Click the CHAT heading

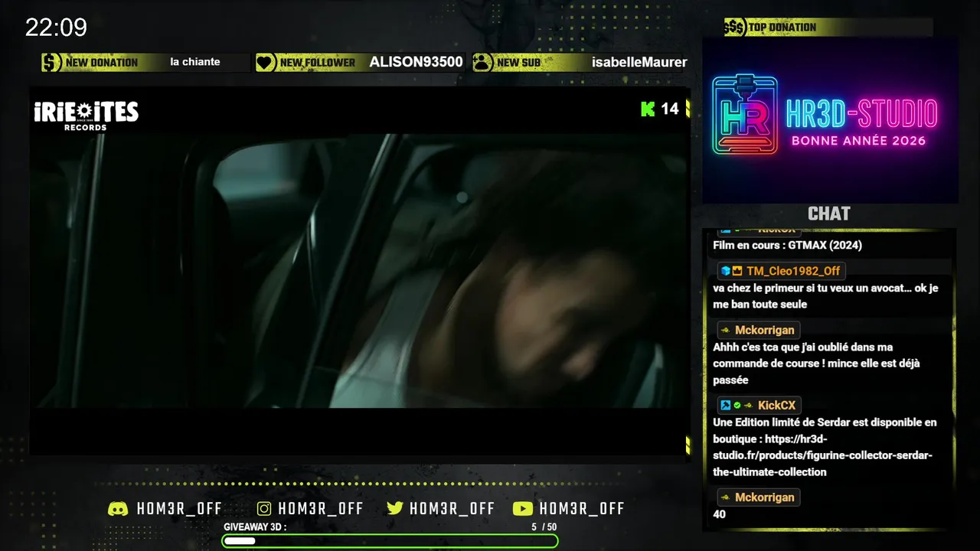(829, 214)
